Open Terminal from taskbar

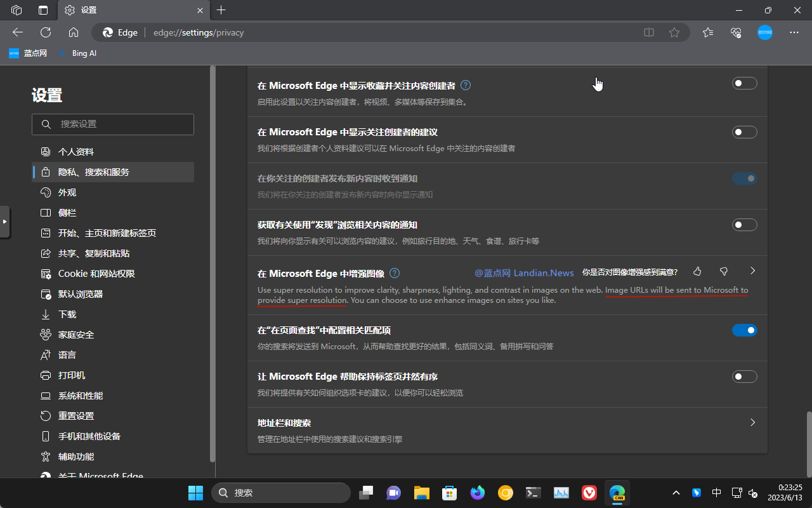[534, 493]
